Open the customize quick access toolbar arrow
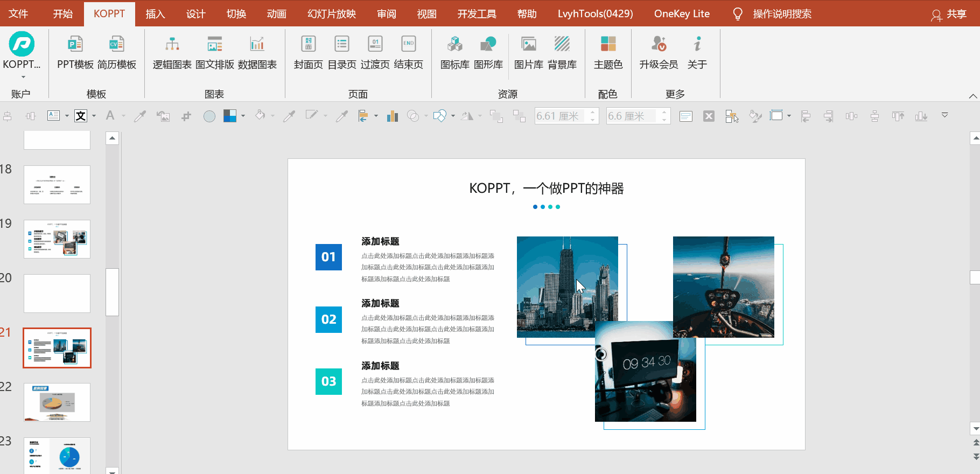Image resolution: width=980 pixels, height=474 pixels. 944,115
